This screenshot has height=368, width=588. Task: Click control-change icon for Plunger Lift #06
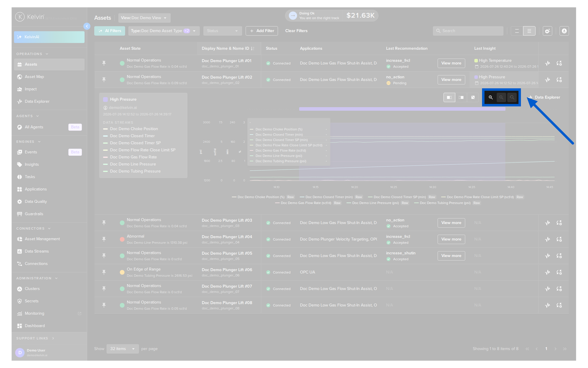[x=559, y=272]
